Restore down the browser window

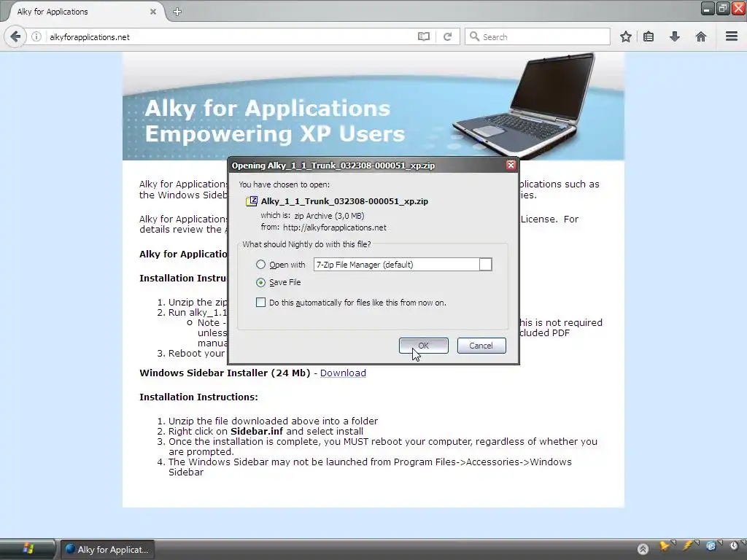(x=723, y=9)
